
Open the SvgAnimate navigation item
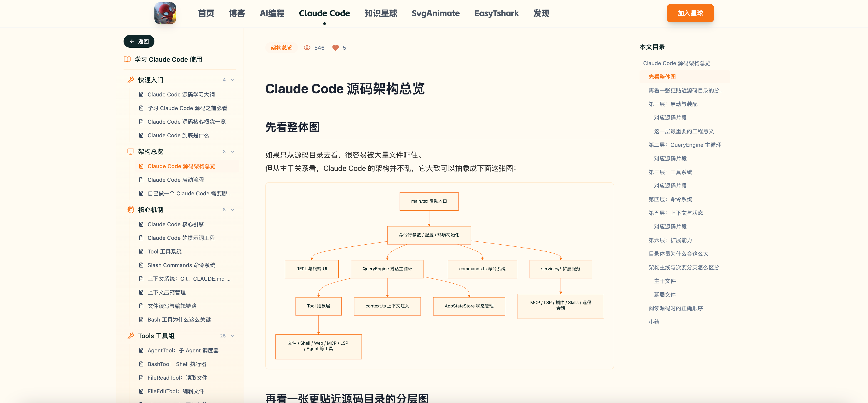pos(435,13)
